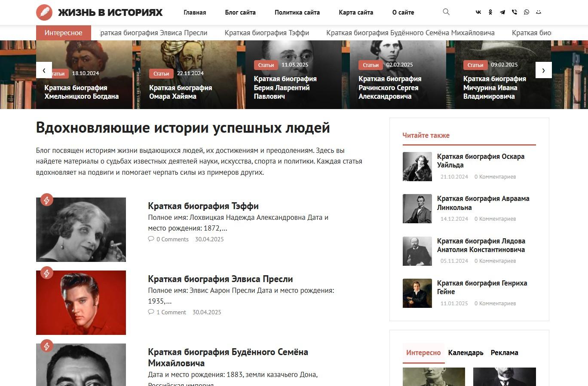Open Политика сайта menu item
Image resolution: width=588 pixels, height=386 pixels.
click(x=297, y=12)
